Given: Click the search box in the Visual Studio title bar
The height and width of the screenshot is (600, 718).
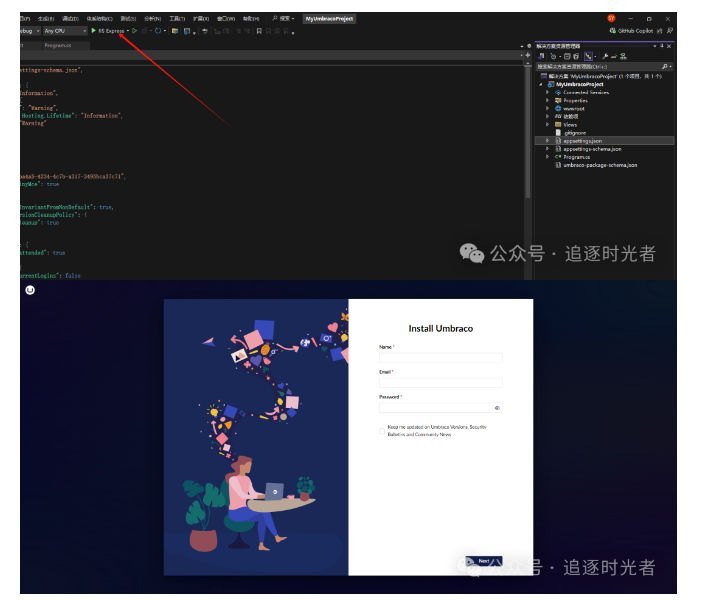Looking at the screenshot, I should 283,18.
